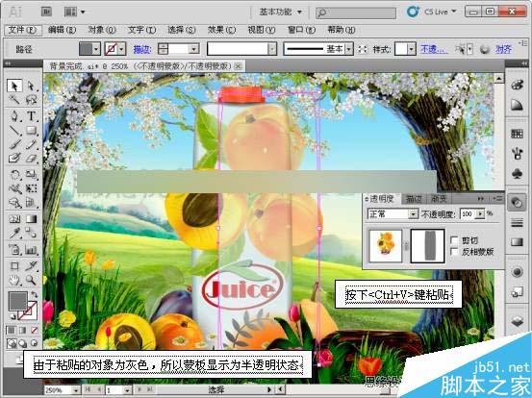
Task: Open the 效果 (Effect) menu
Action: (x=221, y=30)
